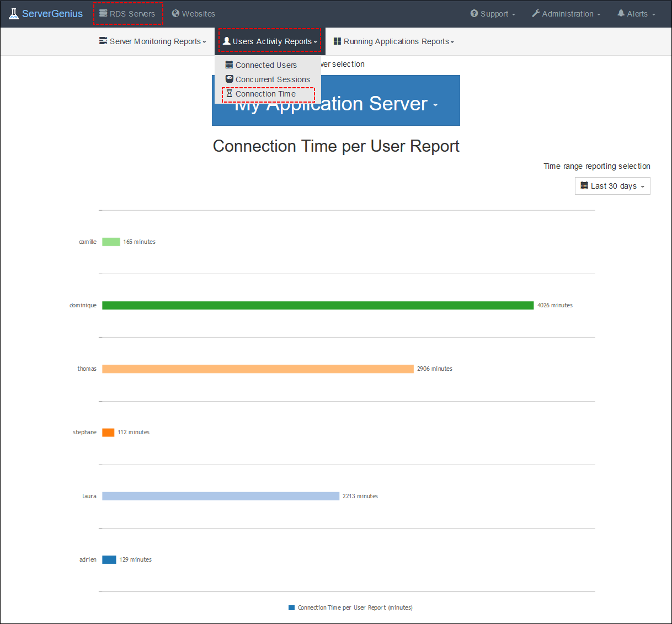The image size is (672, 624).
Task: Select the Connection Time report option
Action: [x=264, y=94]
